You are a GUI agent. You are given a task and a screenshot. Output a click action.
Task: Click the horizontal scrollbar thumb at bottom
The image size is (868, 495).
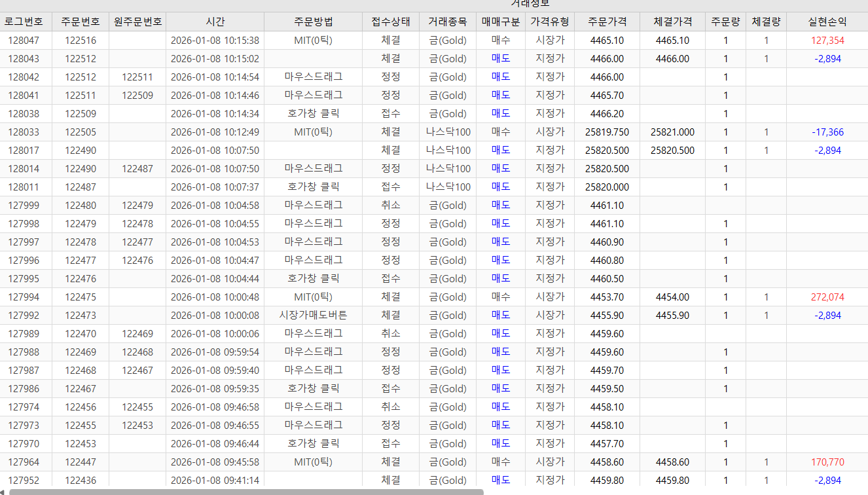(x=246, y=491)
